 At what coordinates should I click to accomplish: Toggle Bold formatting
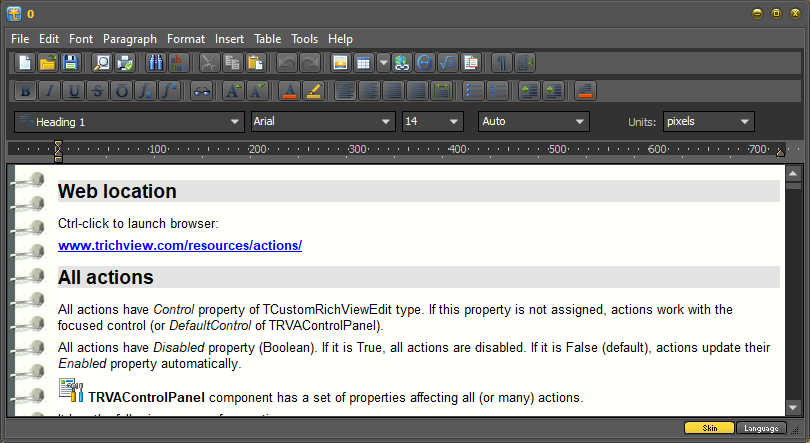26,91
